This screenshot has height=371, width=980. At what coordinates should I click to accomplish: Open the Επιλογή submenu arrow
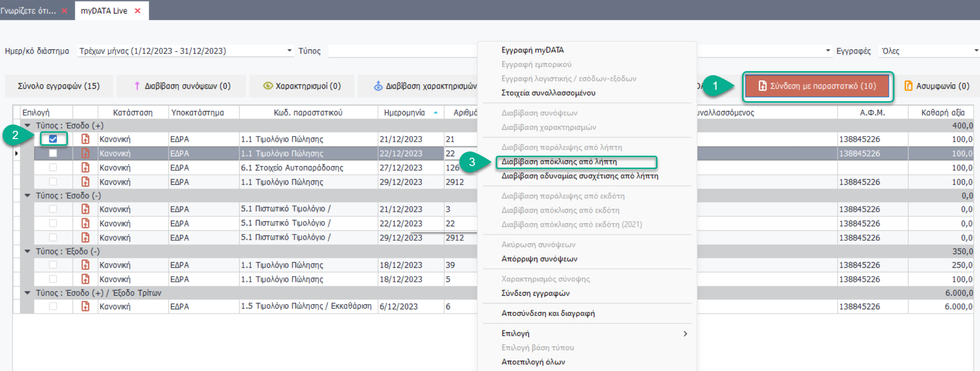tap(685, 334)
